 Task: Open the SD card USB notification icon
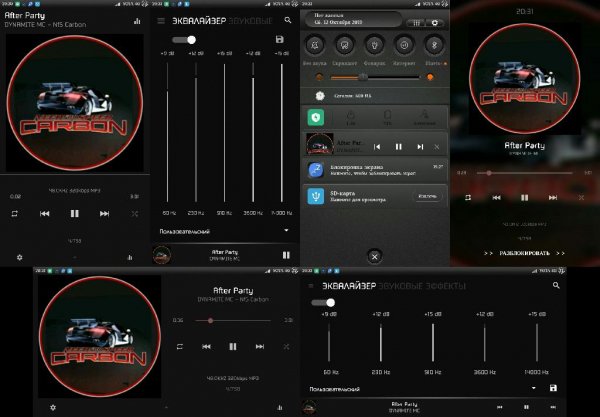coord(316,196)
